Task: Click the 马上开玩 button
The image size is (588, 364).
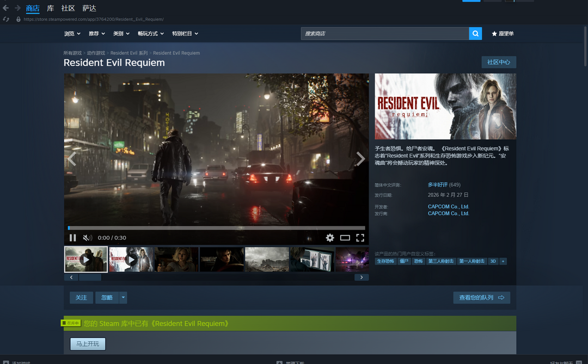Action: coord(88,344)
